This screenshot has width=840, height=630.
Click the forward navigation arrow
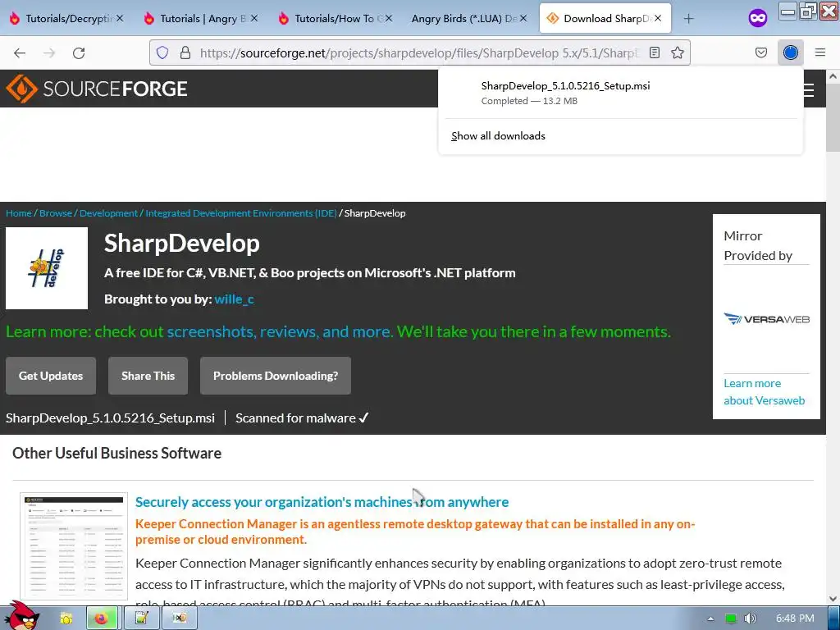(x=49, y=52)
